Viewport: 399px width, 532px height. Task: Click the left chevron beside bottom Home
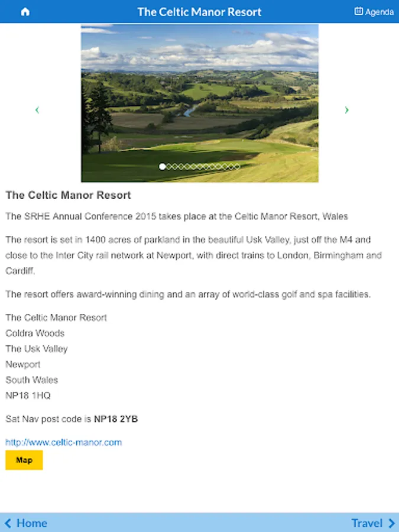pyautogui.click(x=8, y=523)
